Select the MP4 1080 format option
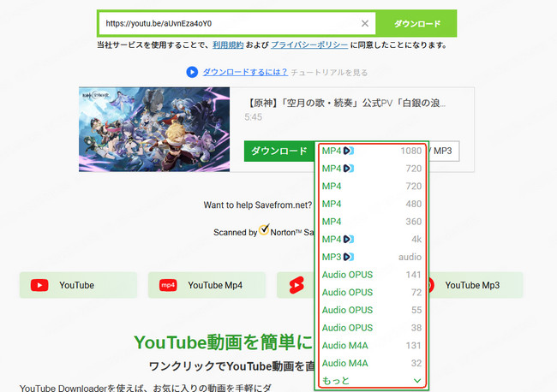 click(x=372, y=151)
